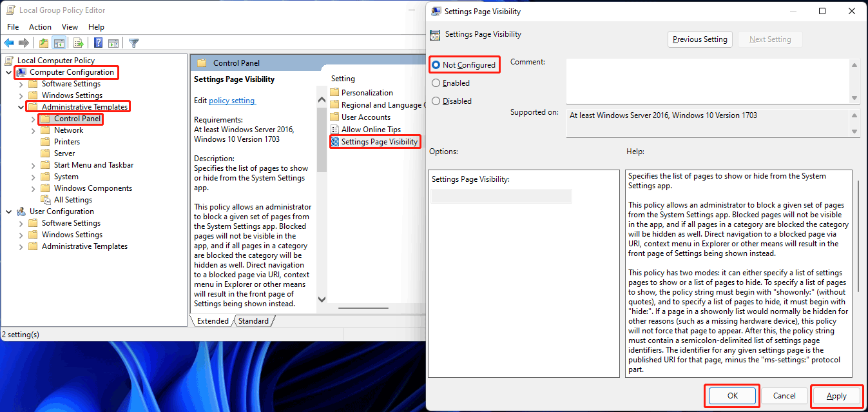This screenshot has width=868, height=412.
Task: Click the Up one level toolbar icon
Action: pos(44,43)
